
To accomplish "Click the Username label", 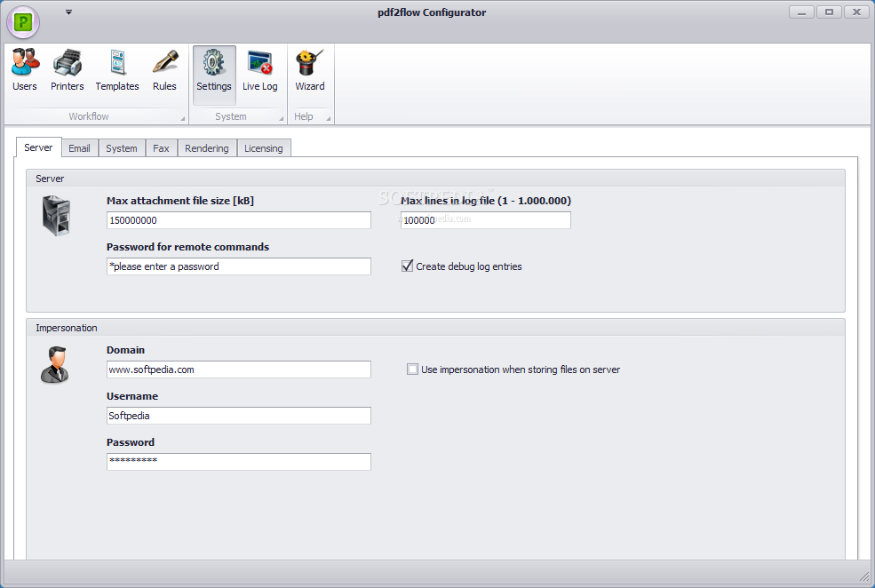I will 132,396.
